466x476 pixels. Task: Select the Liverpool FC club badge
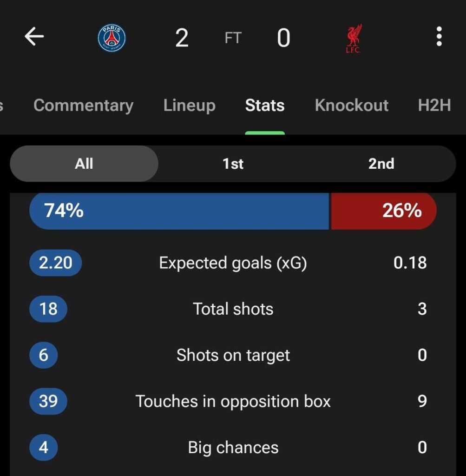pyautogui.click(x=353, y=37)
